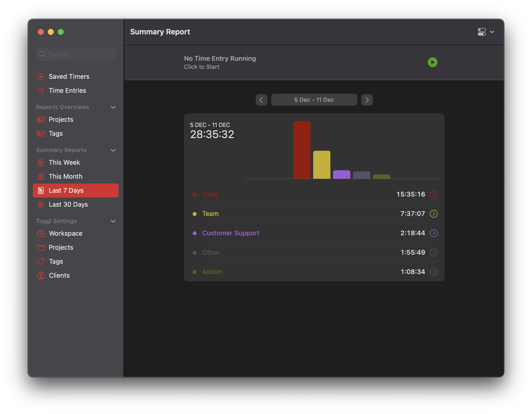Click the sidebar Search field
Viewport: 532px width, 414px height.
(76, 54)
